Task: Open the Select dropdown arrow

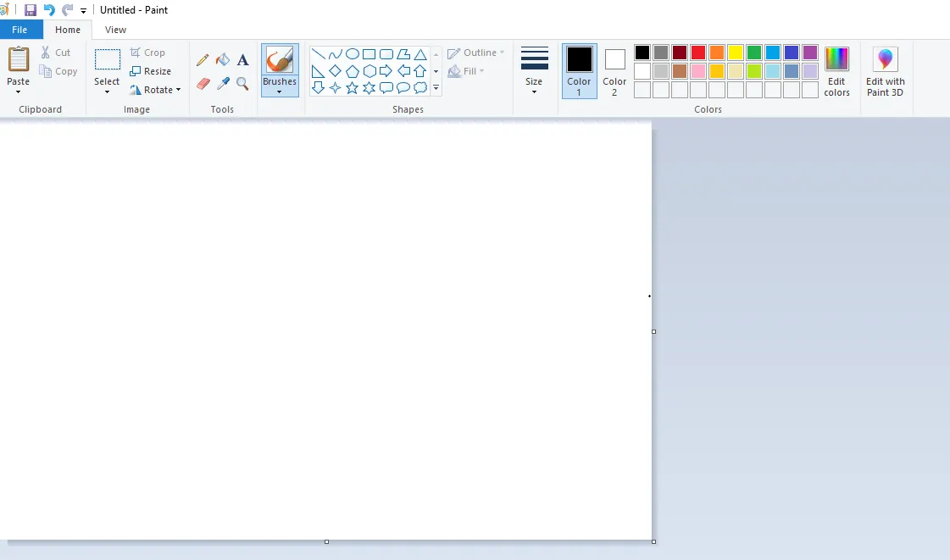Action: [108, 92]
